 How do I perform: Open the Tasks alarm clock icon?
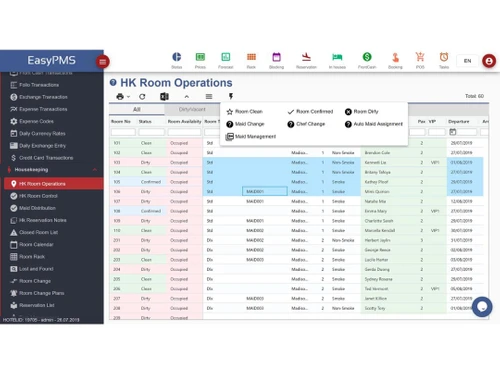pos(444,57)
